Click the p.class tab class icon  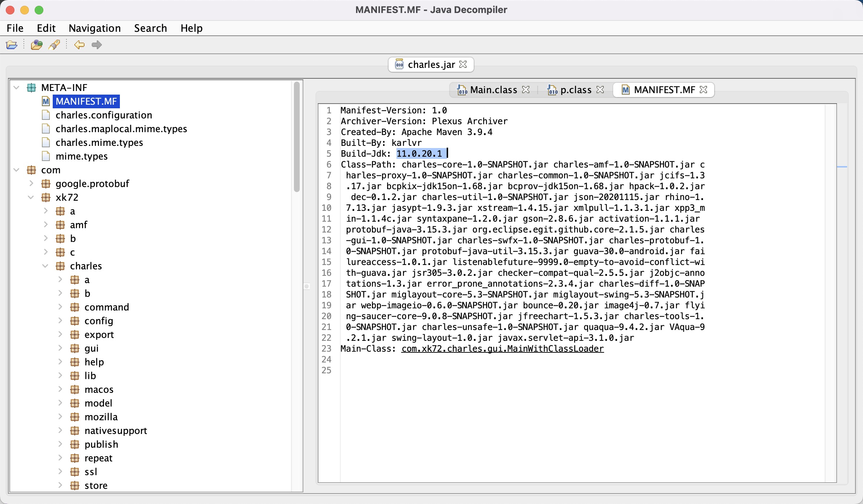point(552,90)
